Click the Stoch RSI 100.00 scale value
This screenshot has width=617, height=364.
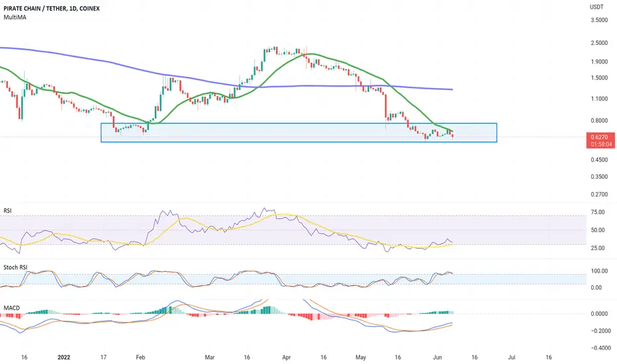599,271
